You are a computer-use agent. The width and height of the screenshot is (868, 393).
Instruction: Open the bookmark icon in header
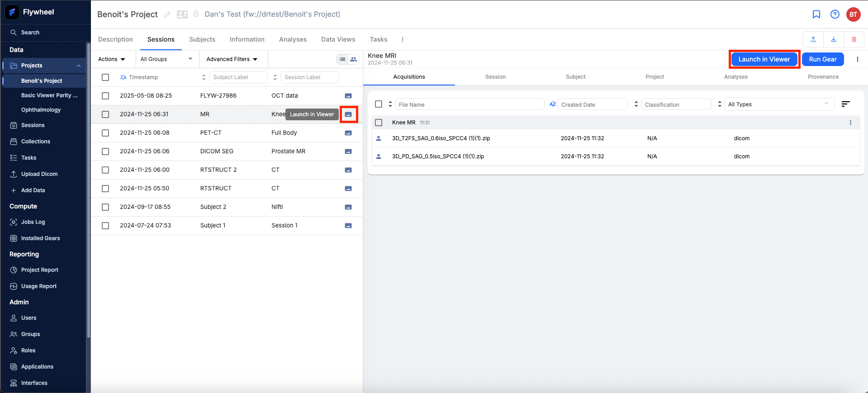pyautogui.click(x=816, y=14)
